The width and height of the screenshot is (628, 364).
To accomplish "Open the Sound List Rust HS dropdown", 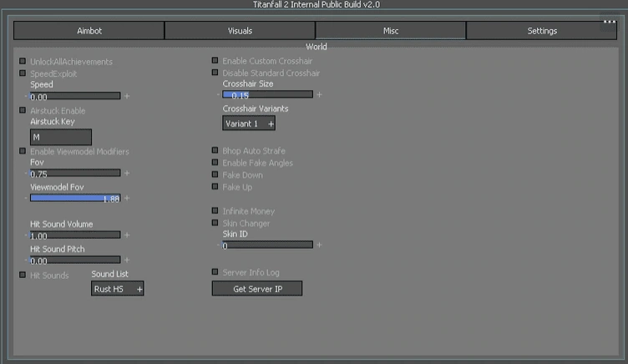I will (118, 289).
